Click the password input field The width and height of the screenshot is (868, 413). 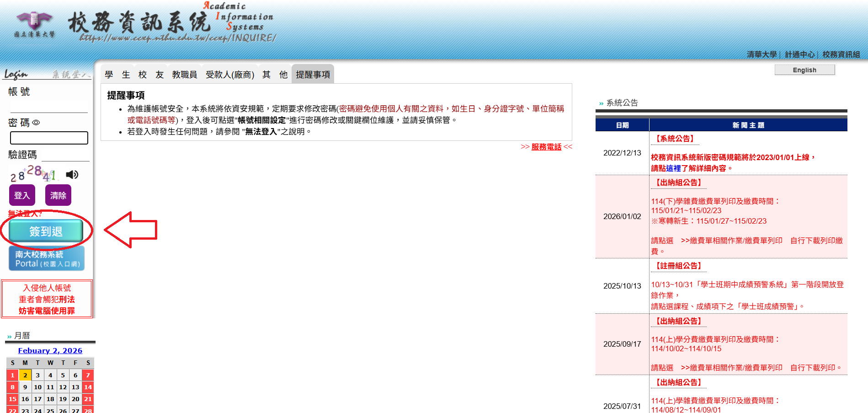[x=49, y=138]
